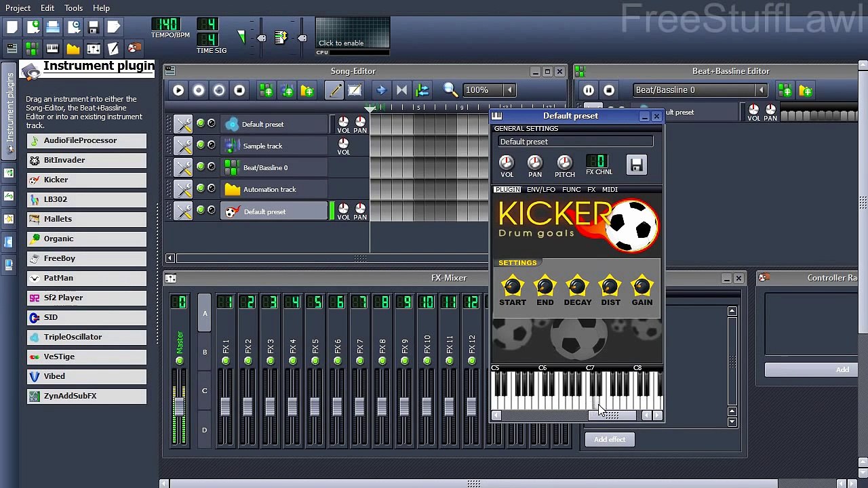Click the record button in the Song-Editor
Image resolution: width=868 pixels, height=488 pixels.
click(199, 90)
